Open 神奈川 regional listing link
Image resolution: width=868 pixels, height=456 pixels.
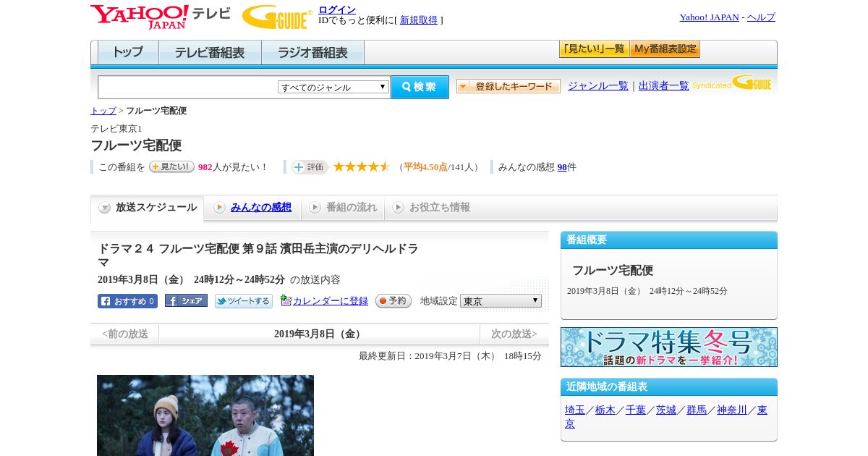point(732,410)
